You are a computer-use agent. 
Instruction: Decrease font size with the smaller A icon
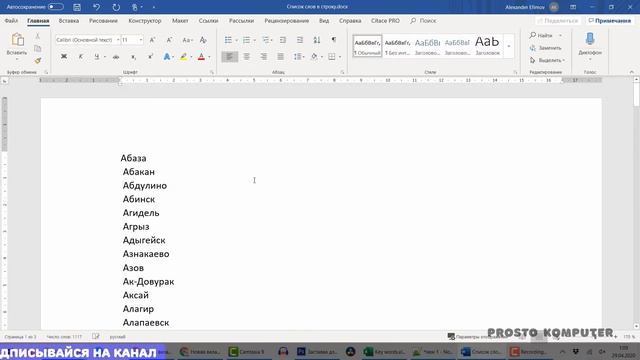pyautogui.click(x=169, y=40)
